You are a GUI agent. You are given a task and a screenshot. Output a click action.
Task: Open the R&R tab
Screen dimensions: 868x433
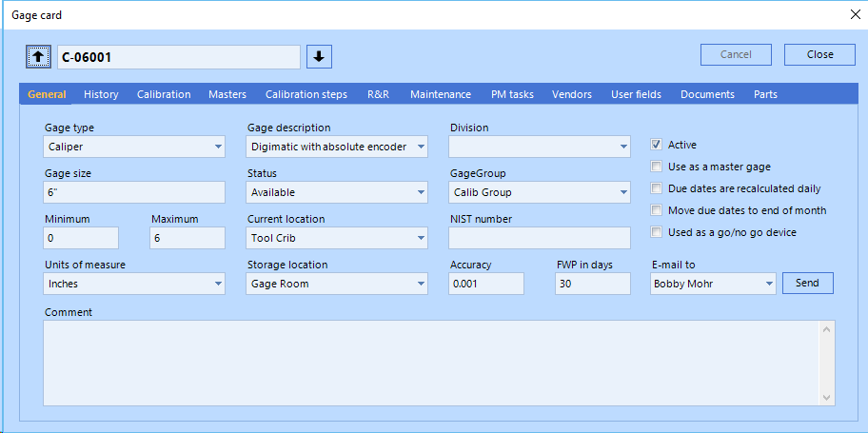click(378, 94)
